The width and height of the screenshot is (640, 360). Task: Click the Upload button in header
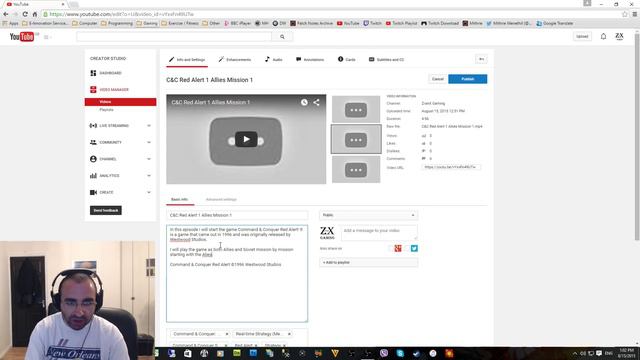tap(582, 36)
